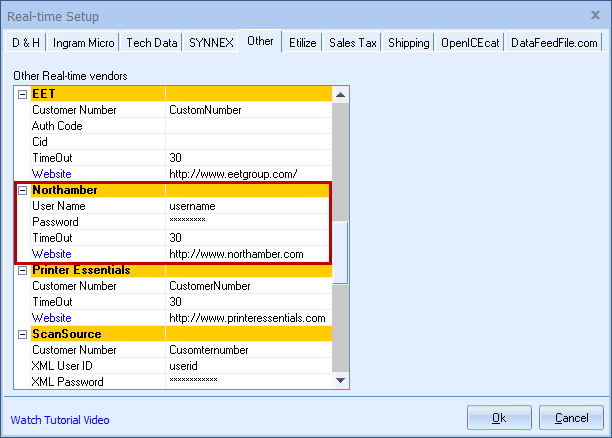Open the Etilize tab

302,43
